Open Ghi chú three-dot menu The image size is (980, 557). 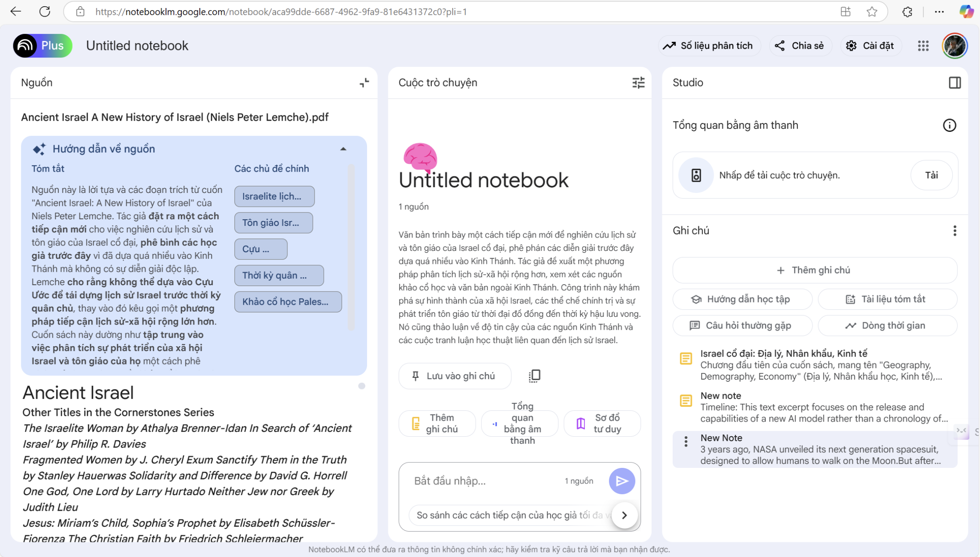954,230
